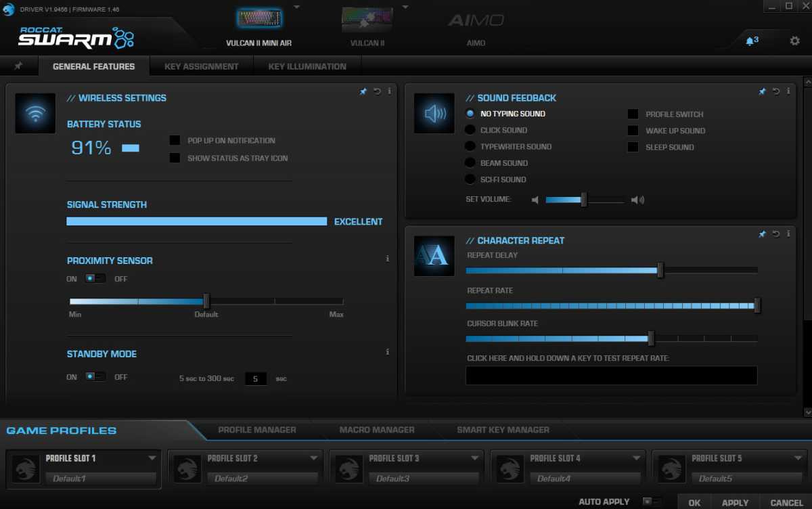
Task: Switch to General Features tab
Action: pos(93,66)
